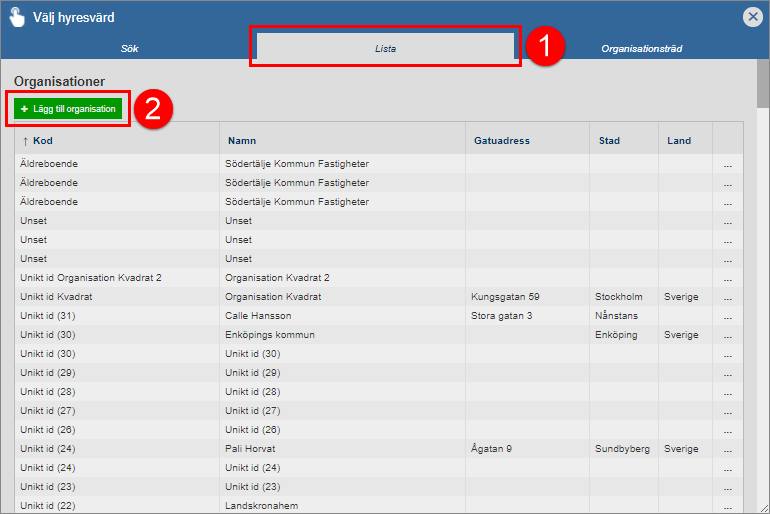The image size is (770, 514).
Task: Click the Land column header
Action: (x=679, y=141)
